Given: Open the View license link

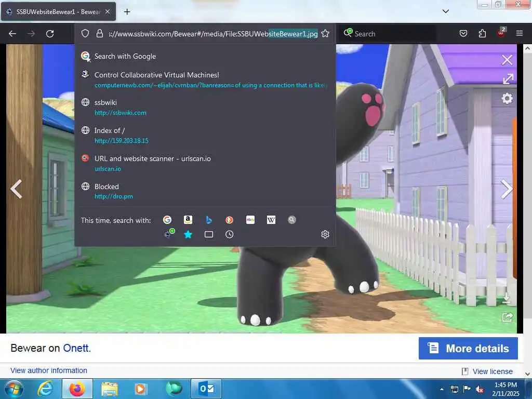Looking at the screenshot, I should [493, 371].
